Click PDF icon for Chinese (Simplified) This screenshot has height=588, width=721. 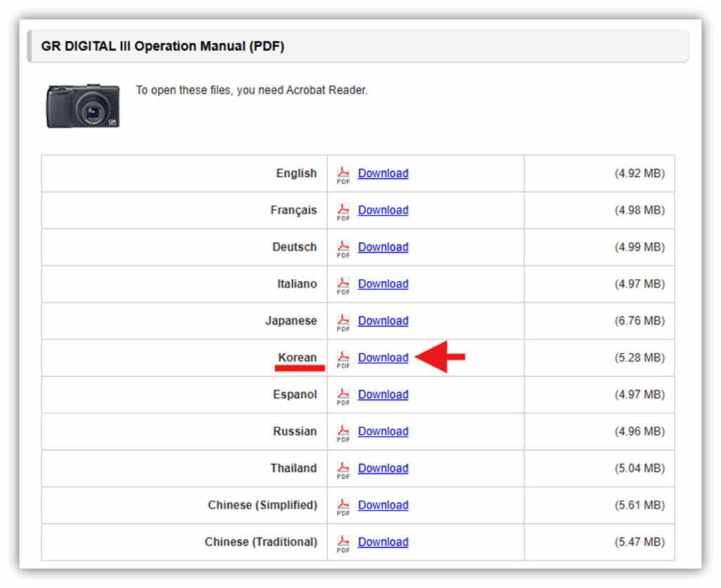[344, 506]
